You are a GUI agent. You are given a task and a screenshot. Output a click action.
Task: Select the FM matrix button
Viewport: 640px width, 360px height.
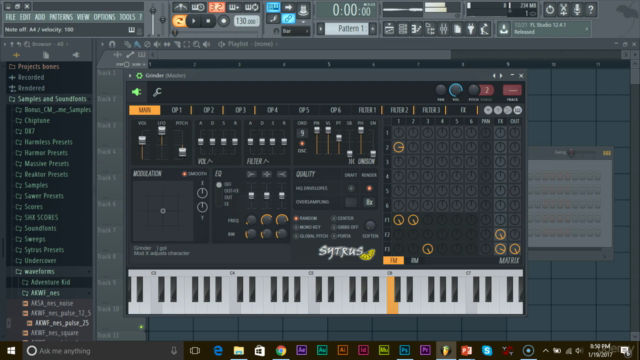(x=393, y=260)
